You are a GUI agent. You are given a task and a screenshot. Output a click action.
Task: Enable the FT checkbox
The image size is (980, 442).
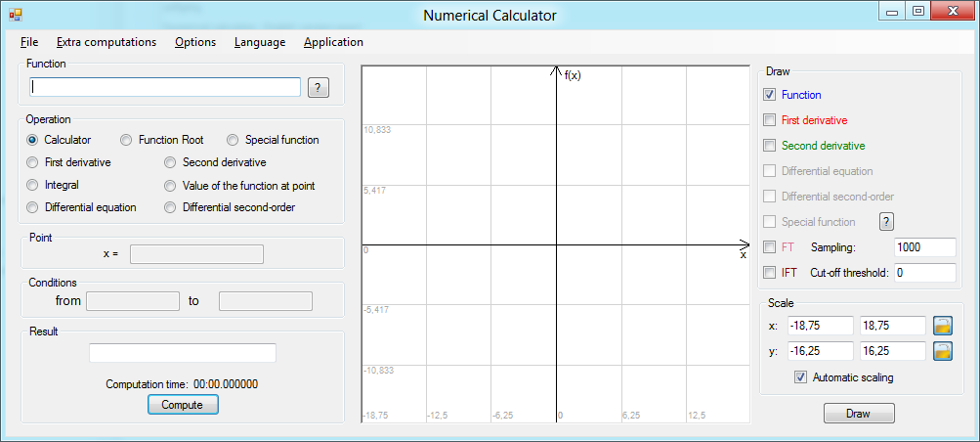point(770,247)
